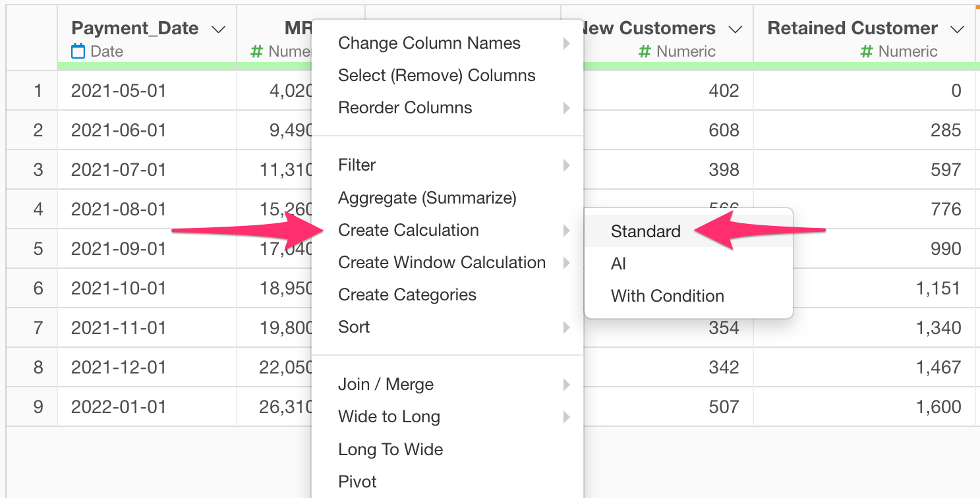Click the Numeric hash icon under New Customers
This screenshot has height=498, width=980.
[645, 51]
